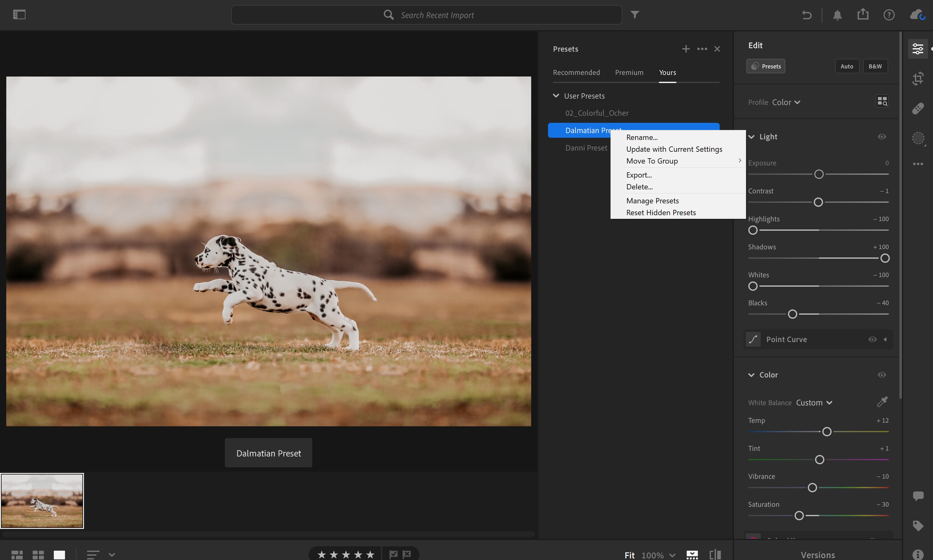
Task: Click the Shadows slider handle
Action: [885, 258]
